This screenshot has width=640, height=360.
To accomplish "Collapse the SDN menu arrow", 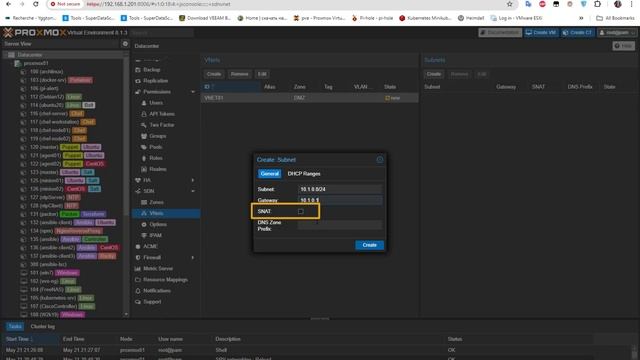I will [x=193, y=191].
